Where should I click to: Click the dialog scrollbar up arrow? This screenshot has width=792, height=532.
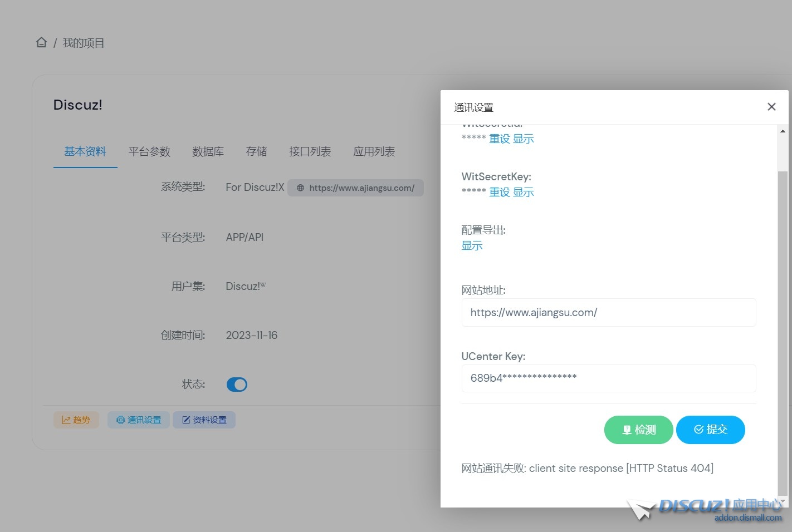point(783,131)
